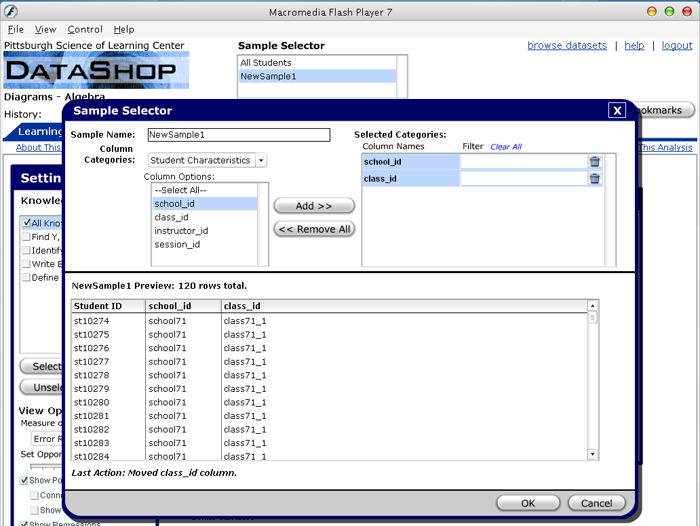Toggle the Show Regressions checkbox
This screenshot has width=700, height=526.
coord(23,523)
